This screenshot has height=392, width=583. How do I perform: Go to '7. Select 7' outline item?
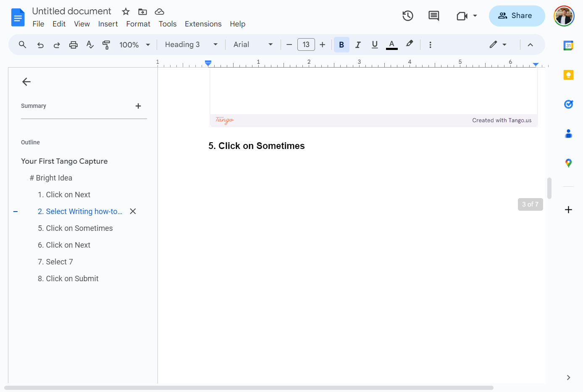[55, 262]
